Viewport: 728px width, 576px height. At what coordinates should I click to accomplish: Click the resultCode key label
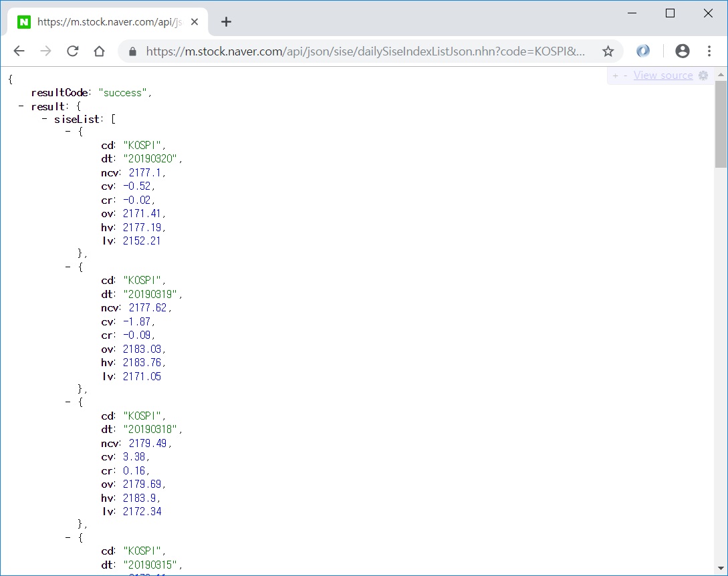(x=59, y=93)
